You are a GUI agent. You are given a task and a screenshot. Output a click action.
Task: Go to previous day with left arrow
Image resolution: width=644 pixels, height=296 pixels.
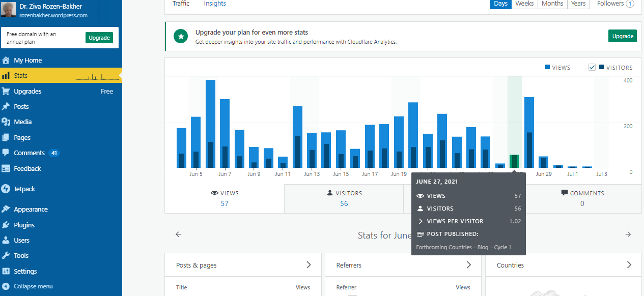(178, 234)
